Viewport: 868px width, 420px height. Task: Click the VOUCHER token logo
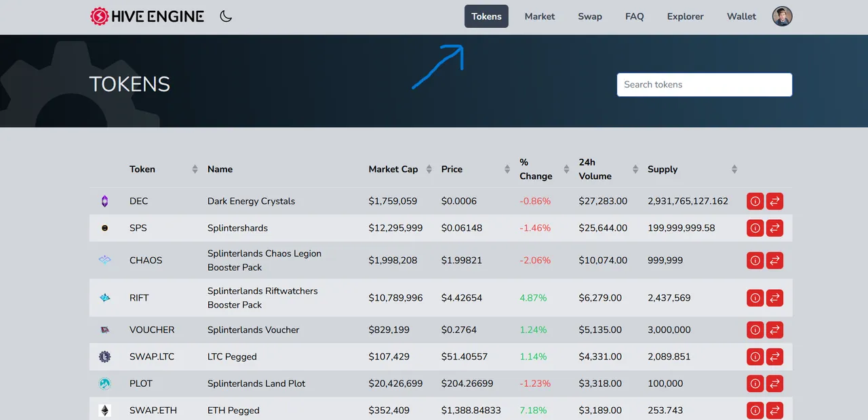(x=104, y=330)
